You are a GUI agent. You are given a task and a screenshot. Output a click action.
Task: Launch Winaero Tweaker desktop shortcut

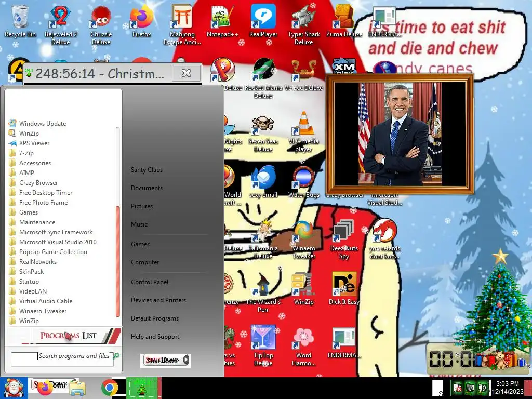point(303,240)
